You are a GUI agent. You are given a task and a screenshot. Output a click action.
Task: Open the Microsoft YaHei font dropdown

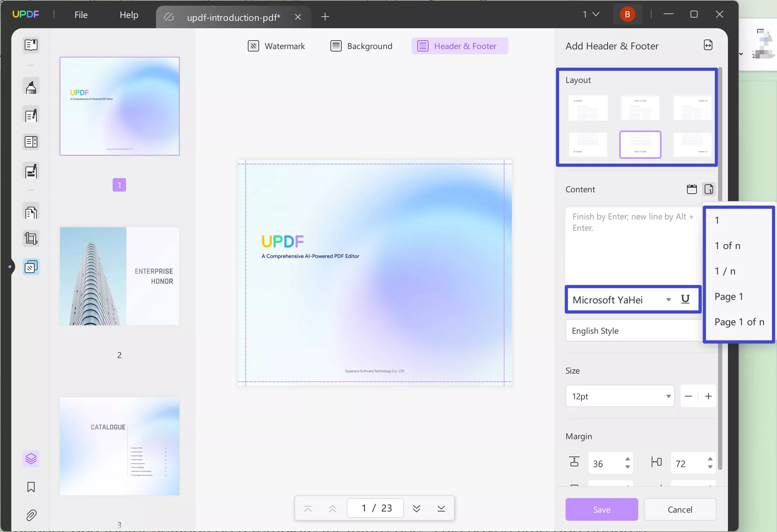pyautogui.click(x=668, y=299)
